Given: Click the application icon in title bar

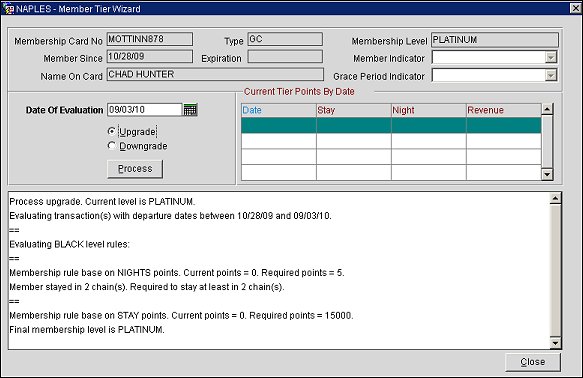Looking at the screenshot, I should pyautogui.click(x=7, y=8).
